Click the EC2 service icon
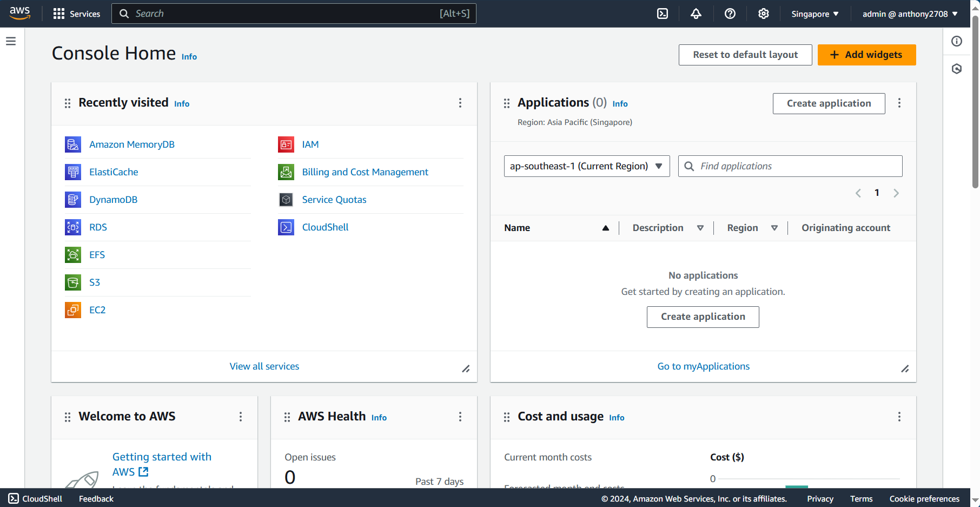 click(73, 310)
